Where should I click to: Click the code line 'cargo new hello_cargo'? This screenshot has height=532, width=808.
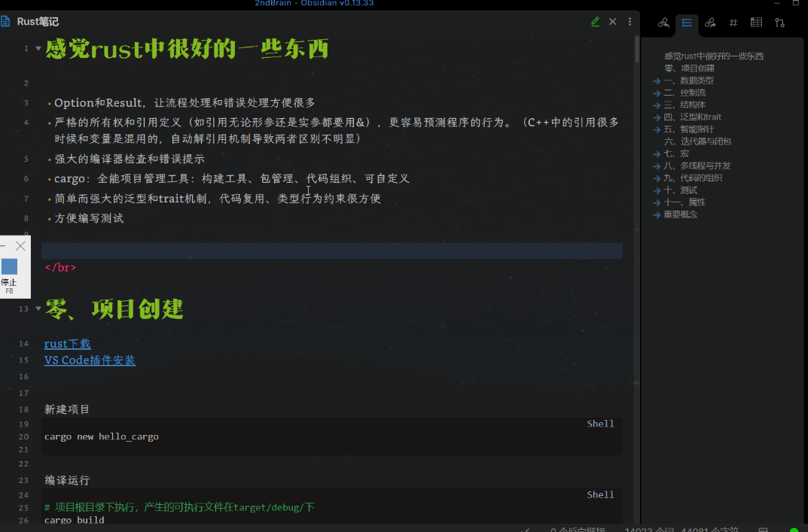pos(102,436)
